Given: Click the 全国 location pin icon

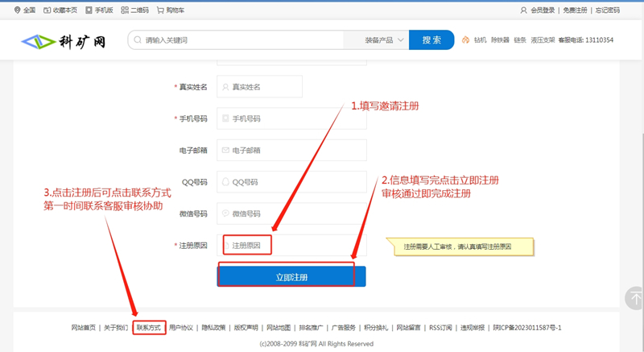Looking at the screenshot, I should tap(18, 10).
